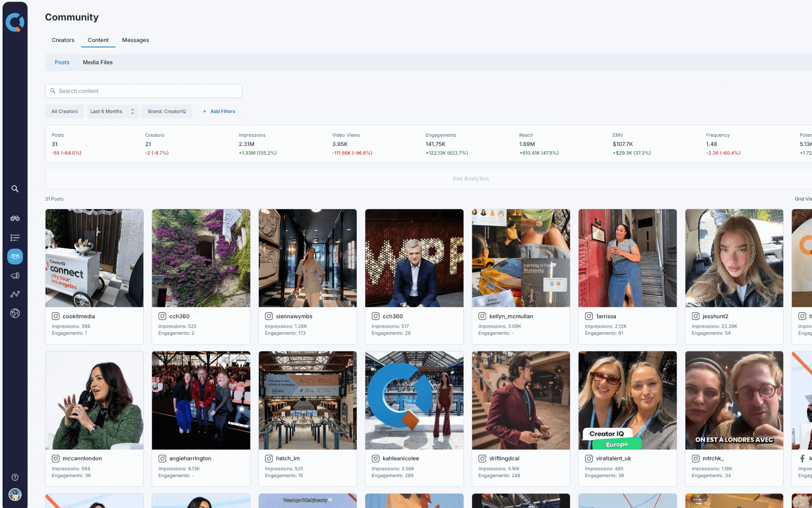
Task: Switch to the Media Files view
Action: pos(98,62)
